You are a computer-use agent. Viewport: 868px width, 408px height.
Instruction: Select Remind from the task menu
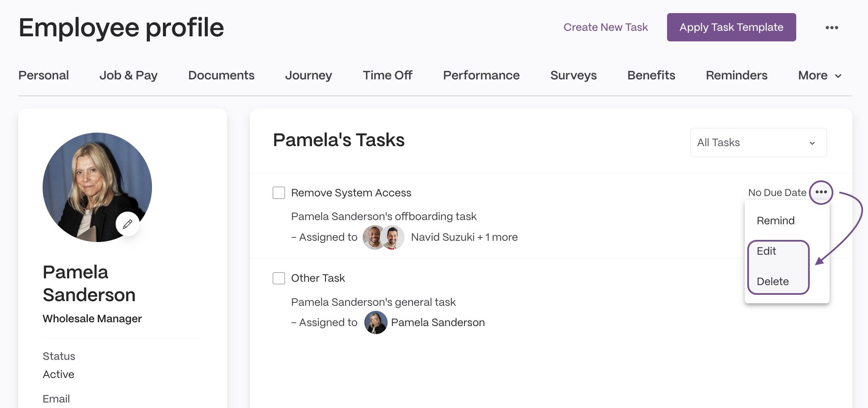(776, 220)
